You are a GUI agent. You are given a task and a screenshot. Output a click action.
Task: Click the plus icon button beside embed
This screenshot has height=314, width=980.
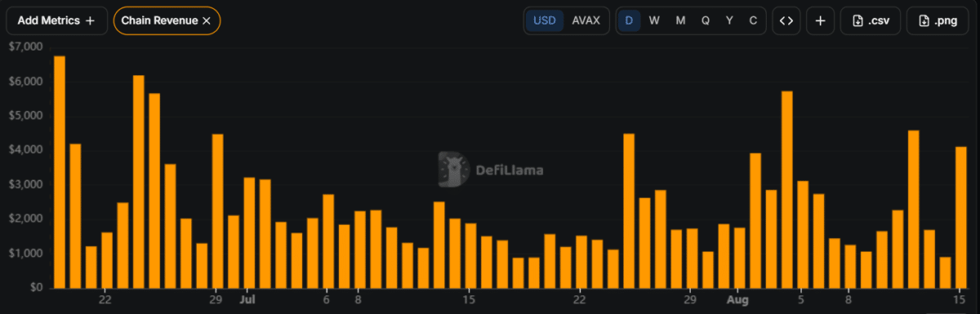pyautogui.click(x=820, y=20)
